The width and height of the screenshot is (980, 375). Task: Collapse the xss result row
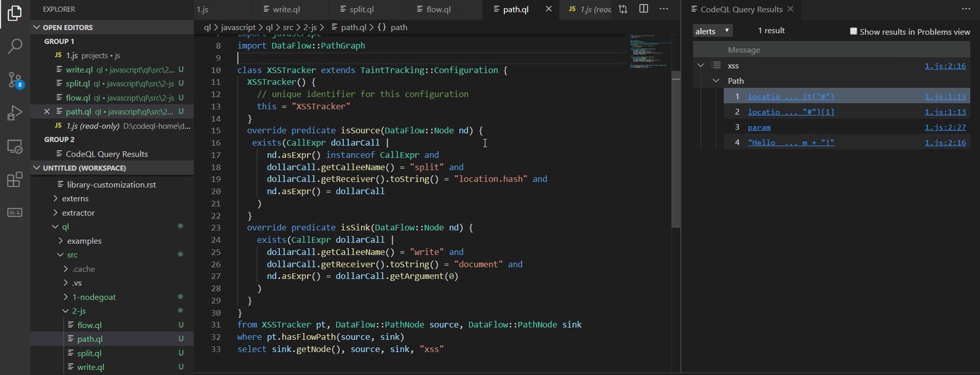pyautogui.click(x=701, y=65)
